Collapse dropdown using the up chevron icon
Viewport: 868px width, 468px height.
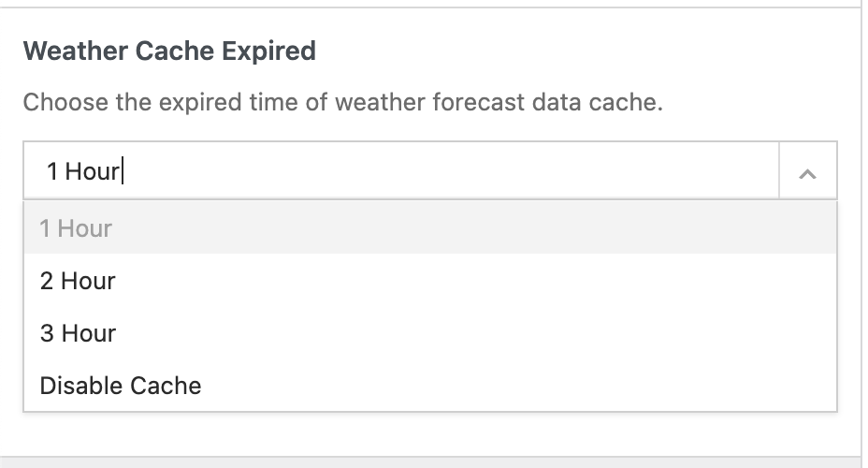(x=807, y=170)
